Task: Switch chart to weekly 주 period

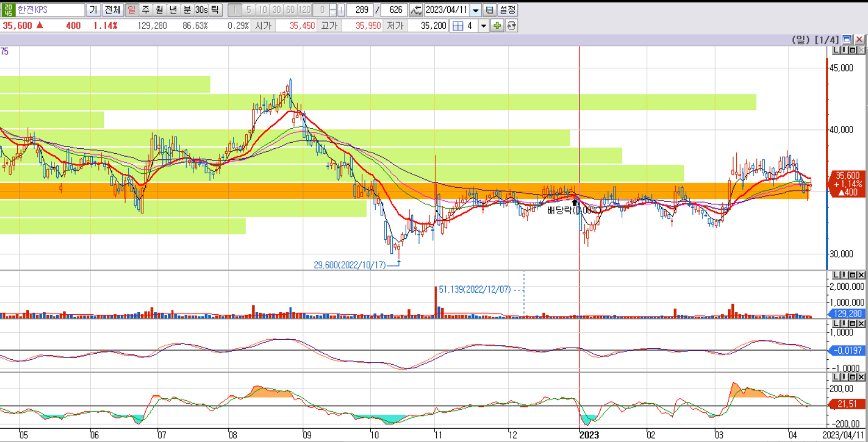Action: 146,10
